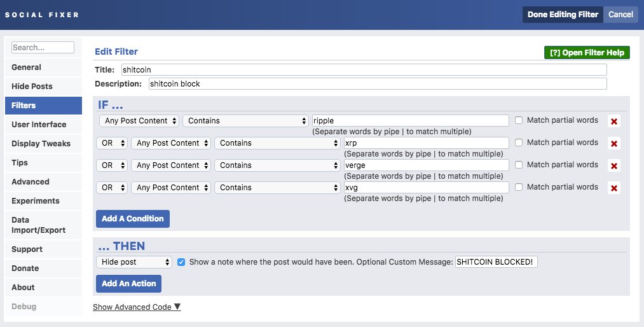This screenshot has height=327, width=644.
Task: Delete the xrp condition with red X
Action: tap(614, 143)
